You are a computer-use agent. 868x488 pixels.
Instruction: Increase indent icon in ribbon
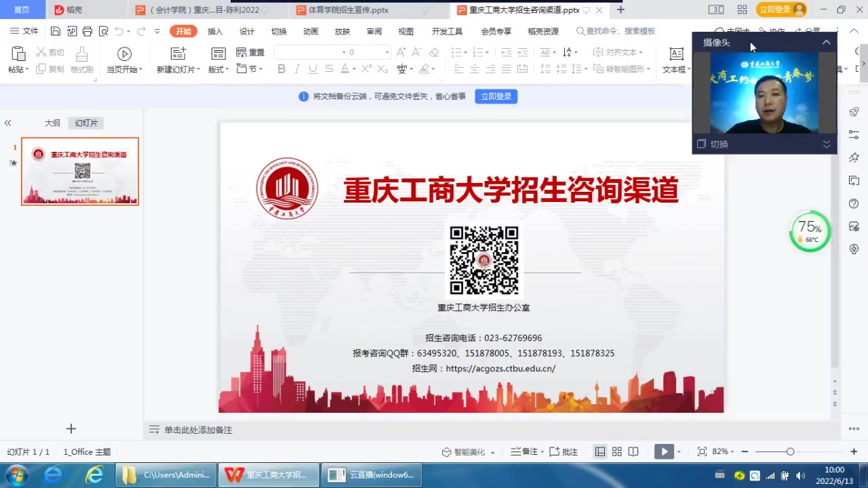[522, 52]
